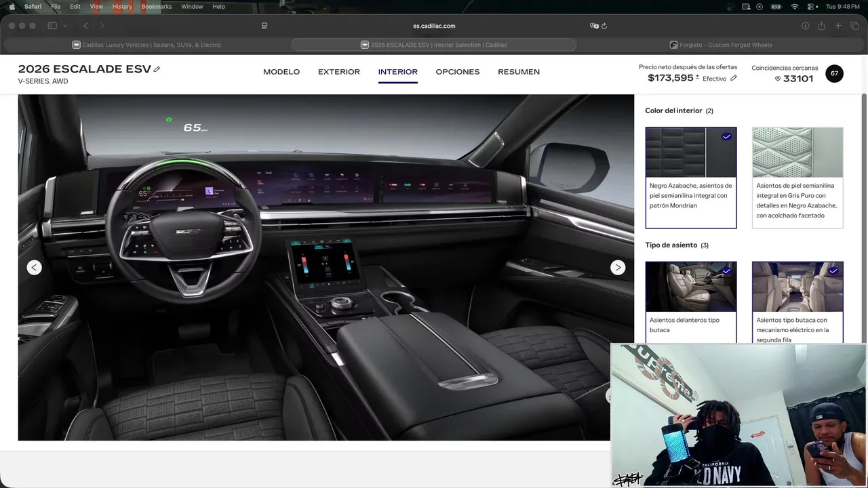Open the History menu
This screenshot has width=868, height=488.
[x=122, y=6]
